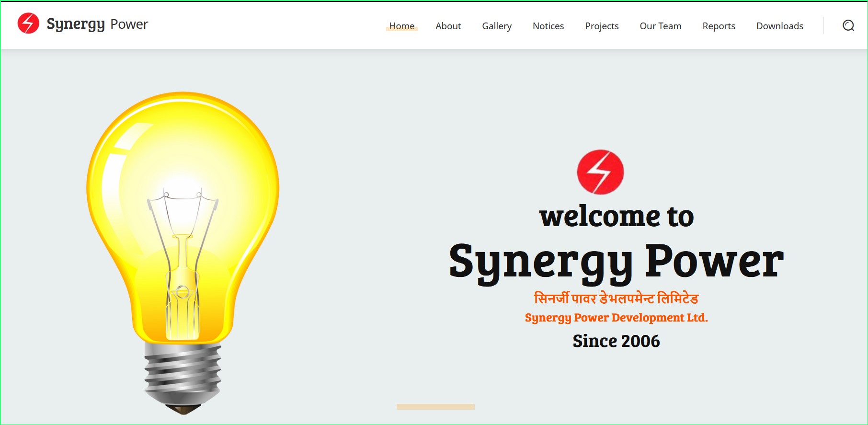Open the Reports menu item

pyautogui.click(x=719, y=26)
